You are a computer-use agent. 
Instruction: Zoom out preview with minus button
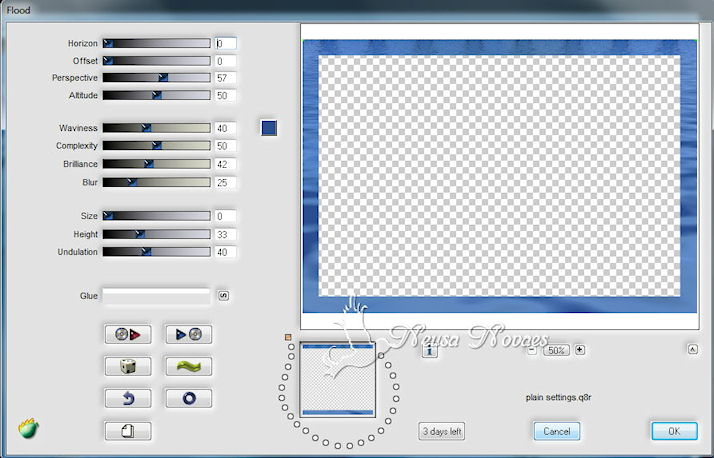[x=532, y=350]
